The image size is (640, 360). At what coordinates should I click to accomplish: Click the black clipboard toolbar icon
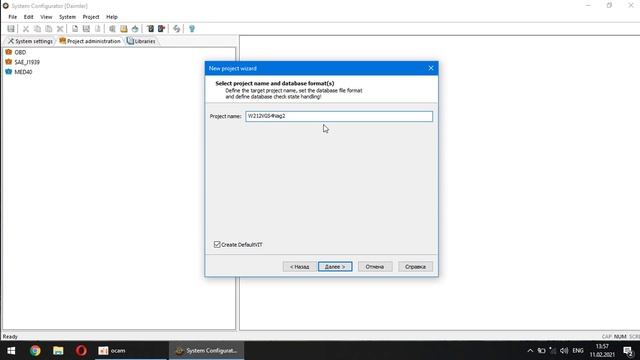pos(150,29)
